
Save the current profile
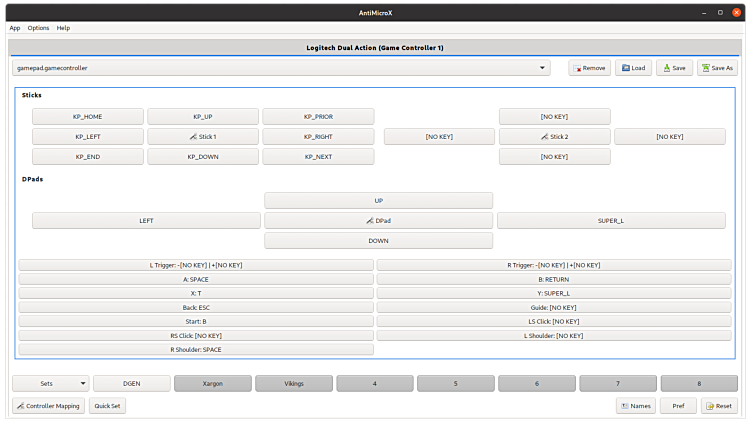673,68
